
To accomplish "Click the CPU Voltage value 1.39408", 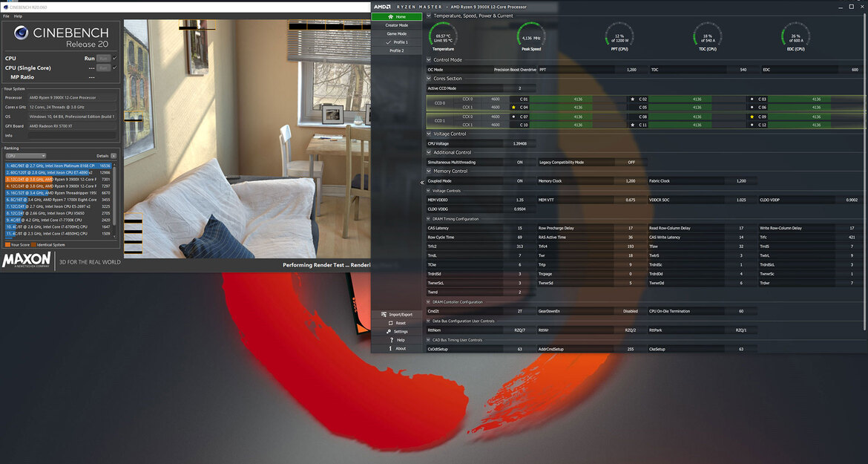I will [519, 143].
